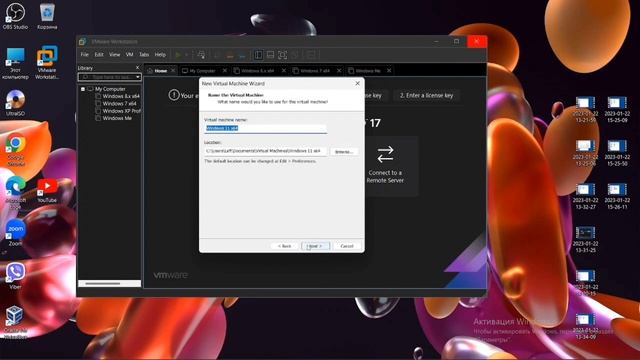Select the 2023-01-22 15-26-11 video file
Image resolution: width=640 pixels, height=360 pixels.
point(617,196)
